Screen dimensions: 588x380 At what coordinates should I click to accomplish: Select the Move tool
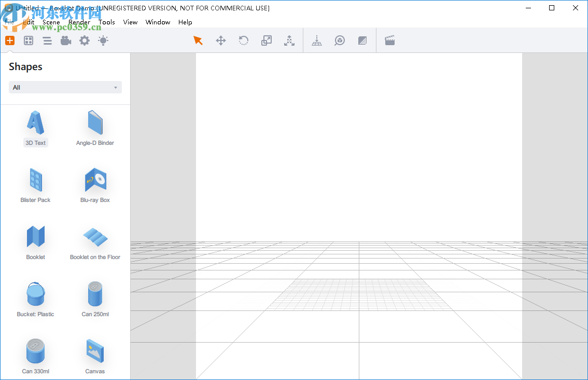[221, 40]
